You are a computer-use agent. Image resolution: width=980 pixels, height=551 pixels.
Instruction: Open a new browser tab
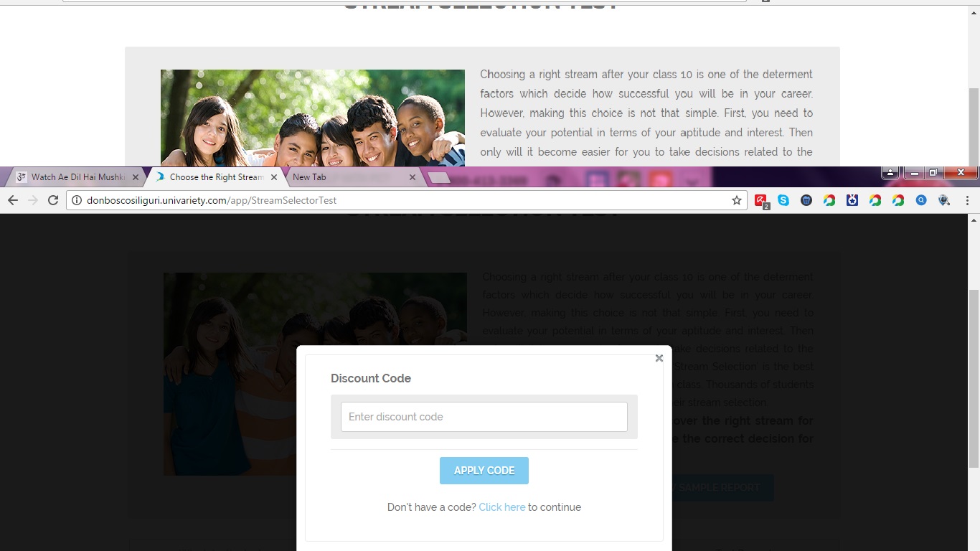pos(439,178)
